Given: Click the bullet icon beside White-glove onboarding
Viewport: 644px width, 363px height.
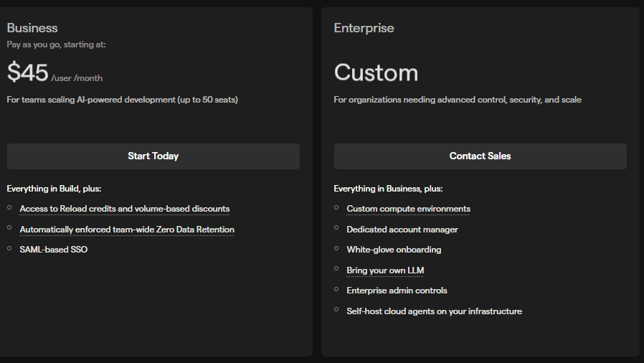Looking at the screenshot, I should [x=336, y=248].
